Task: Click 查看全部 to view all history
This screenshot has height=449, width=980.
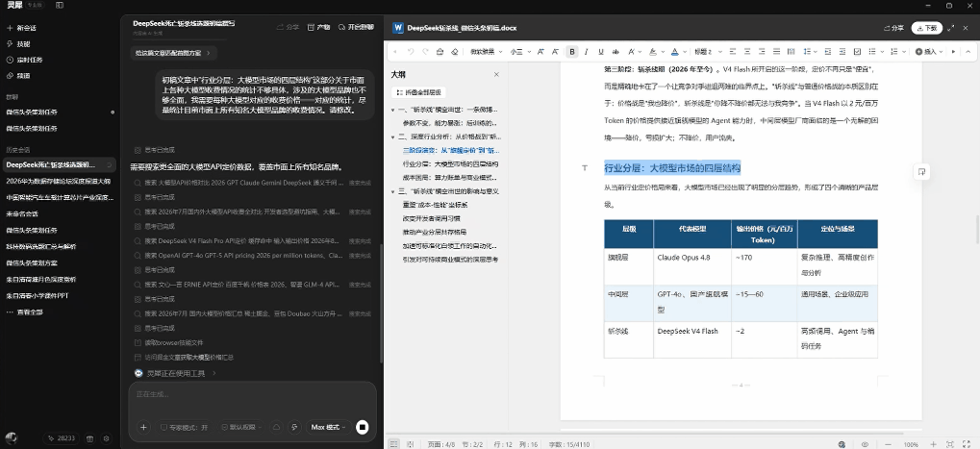Action: [24, 312]
